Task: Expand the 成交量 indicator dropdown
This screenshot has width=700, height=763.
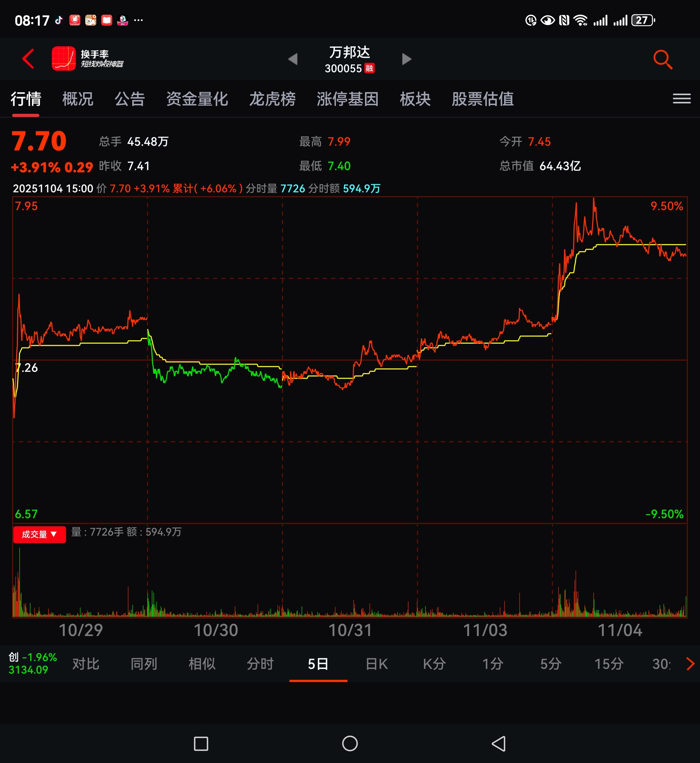Action: click(39, 534)
